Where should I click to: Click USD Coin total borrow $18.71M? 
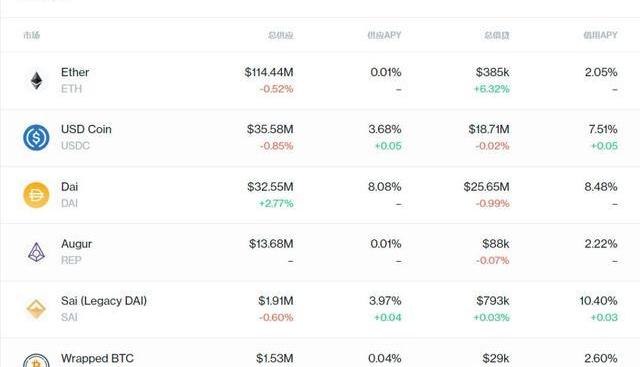pyautogui.click(x=489, y=129)
